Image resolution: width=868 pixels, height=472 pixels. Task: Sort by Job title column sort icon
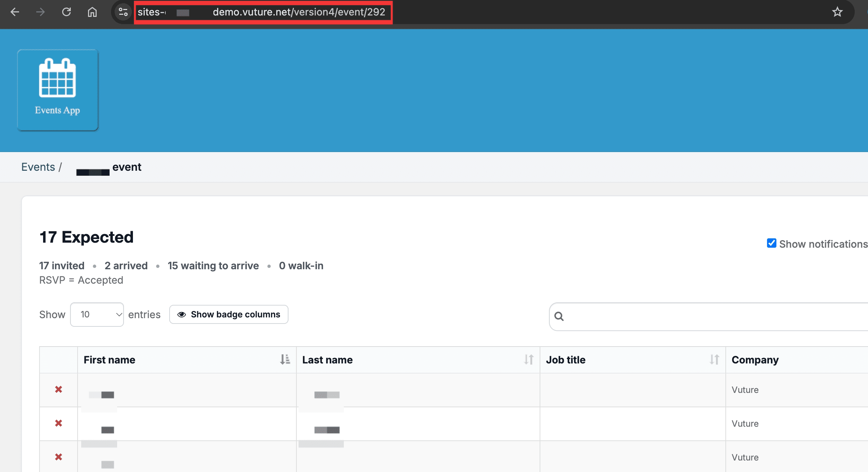click(714, 359)
